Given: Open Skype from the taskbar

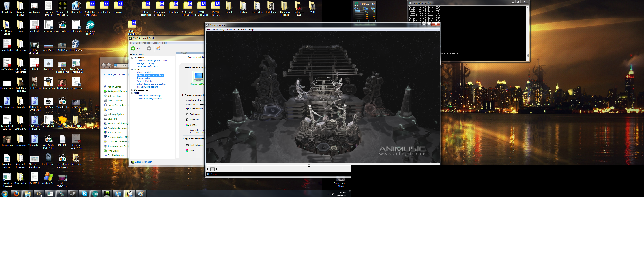Looking at the screenshot, I should (84, 194).
